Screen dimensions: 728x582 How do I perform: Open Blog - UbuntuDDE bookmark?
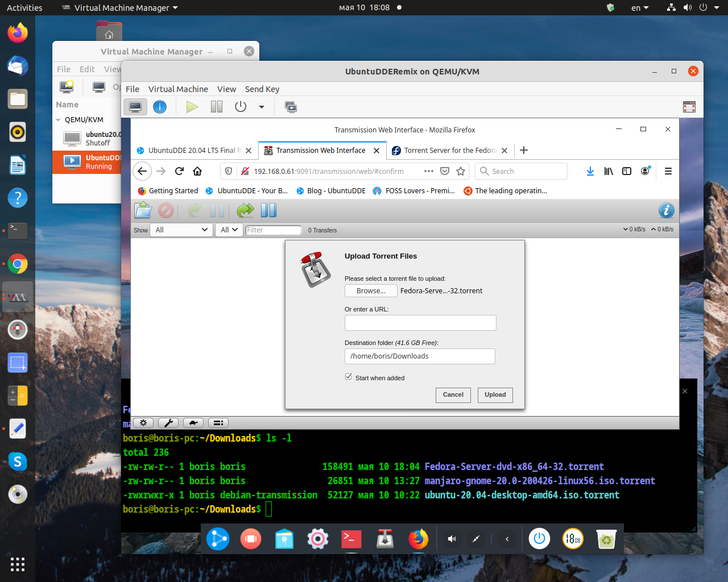(331, 191)
